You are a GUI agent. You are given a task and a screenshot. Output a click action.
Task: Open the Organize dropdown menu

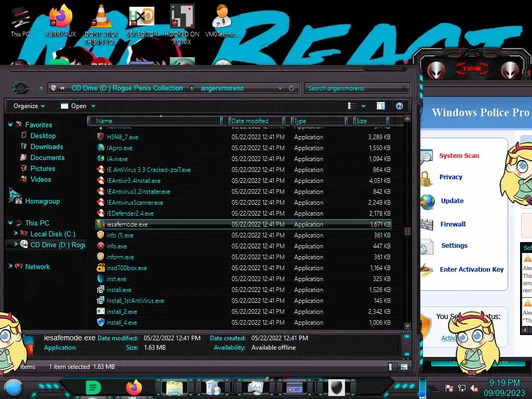[x=29, y=106]
